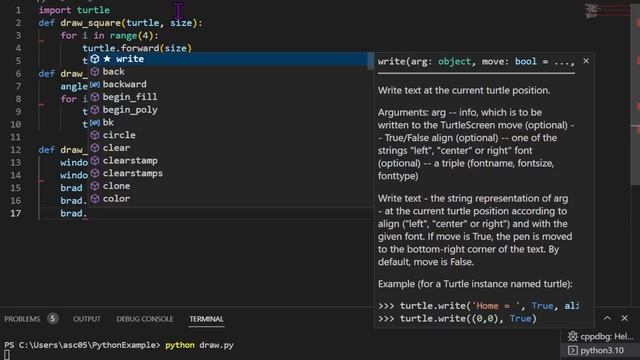The image size is (640, 360).
Task: Click the def draw_square line
Action: 120,23
